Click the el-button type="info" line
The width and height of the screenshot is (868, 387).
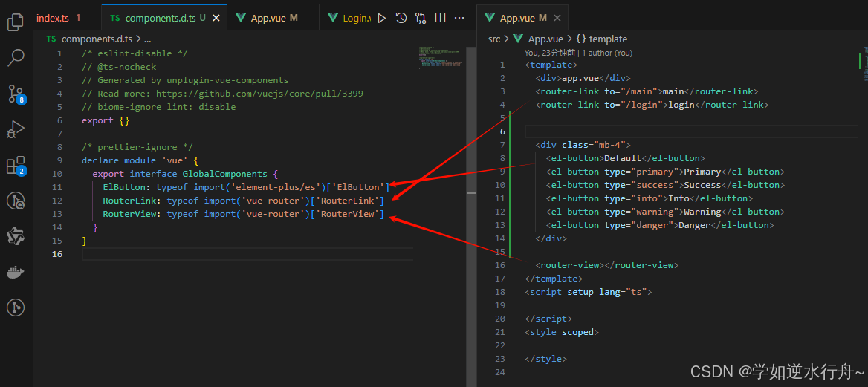650,198
